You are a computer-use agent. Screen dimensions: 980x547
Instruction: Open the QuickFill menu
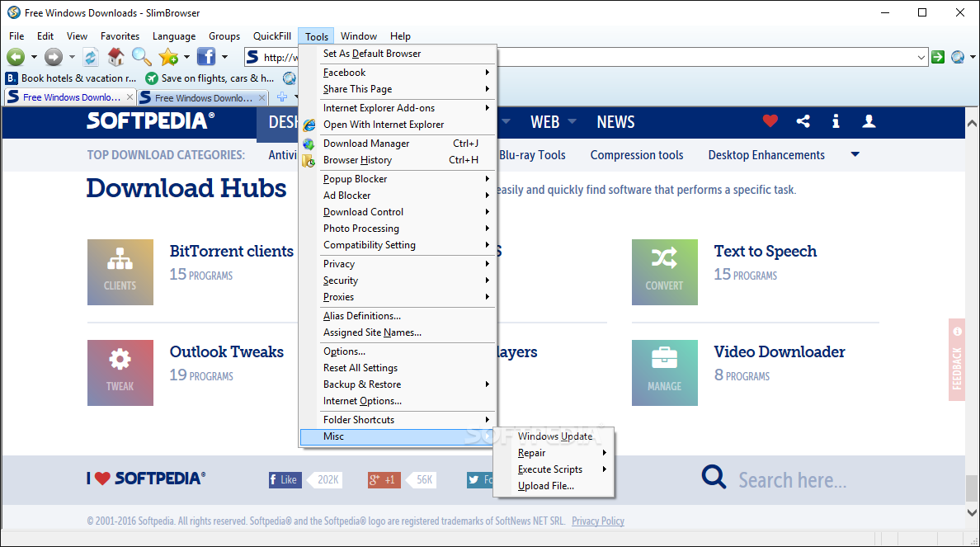[272, 36]
